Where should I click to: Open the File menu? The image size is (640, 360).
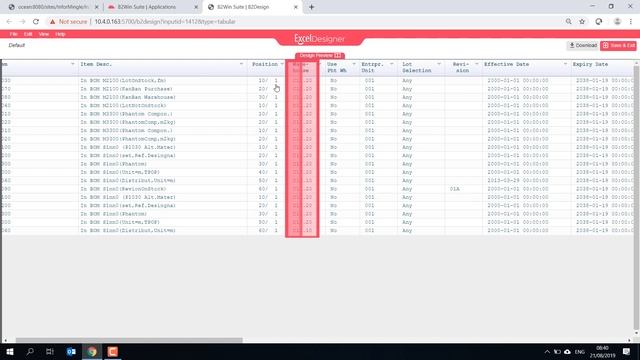(x=13, y=34)
